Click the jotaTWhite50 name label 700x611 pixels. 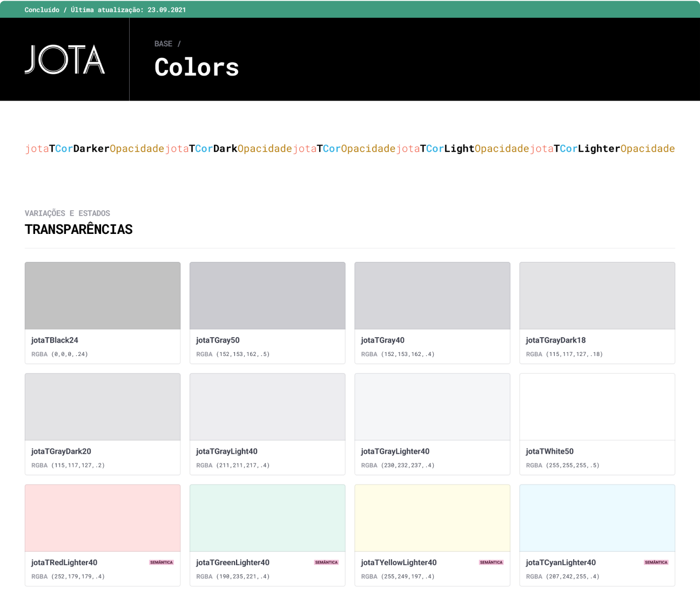point(550,452)
